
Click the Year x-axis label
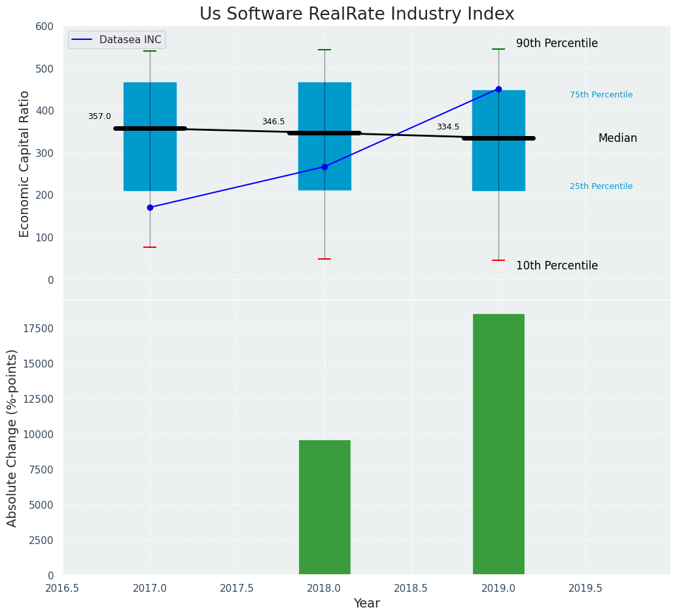(366, 604)
